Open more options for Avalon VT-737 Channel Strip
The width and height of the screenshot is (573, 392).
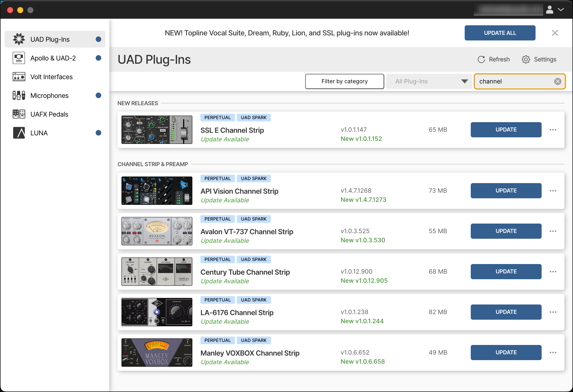(553, 231)
